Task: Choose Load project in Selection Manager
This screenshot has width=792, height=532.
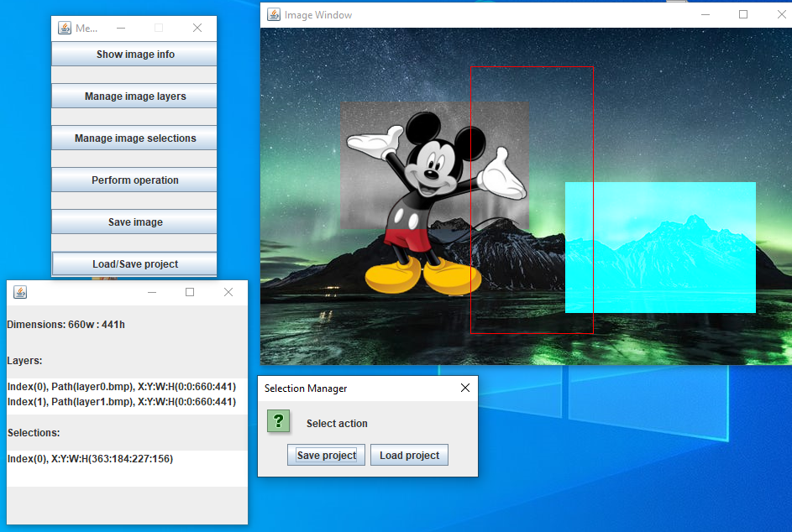Action: point(409,456)
